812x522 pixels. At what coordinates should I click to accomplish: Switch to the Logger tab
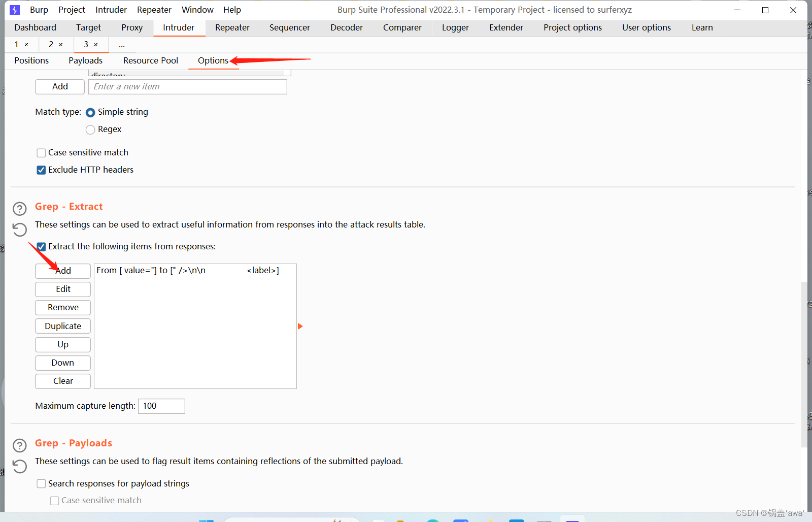pyautogui.click(x=455, y=27)
